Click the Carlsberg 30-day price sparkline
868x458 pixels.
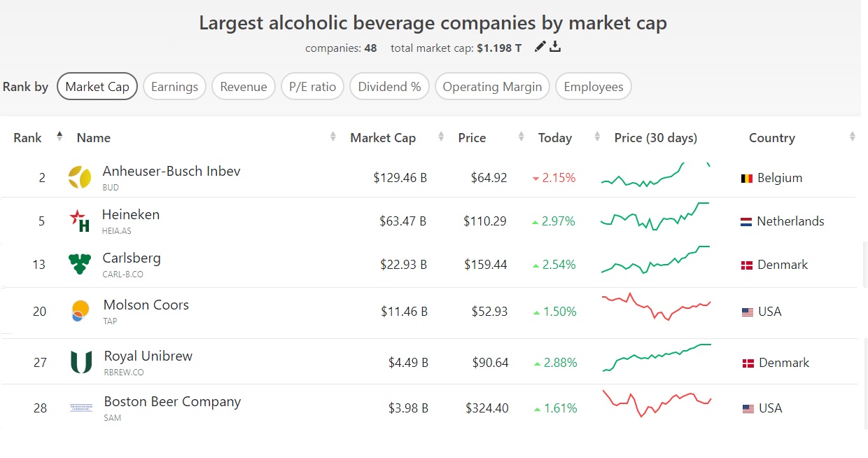655,260
